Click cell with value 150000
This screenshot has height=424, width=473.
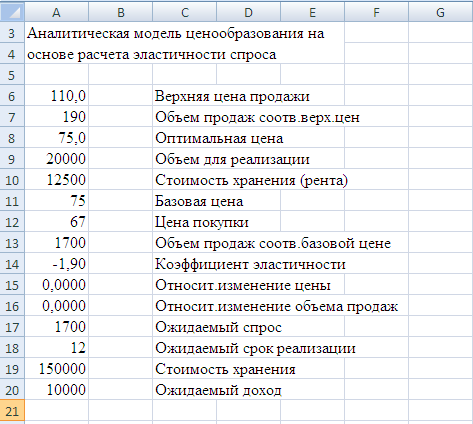point(56,369)
